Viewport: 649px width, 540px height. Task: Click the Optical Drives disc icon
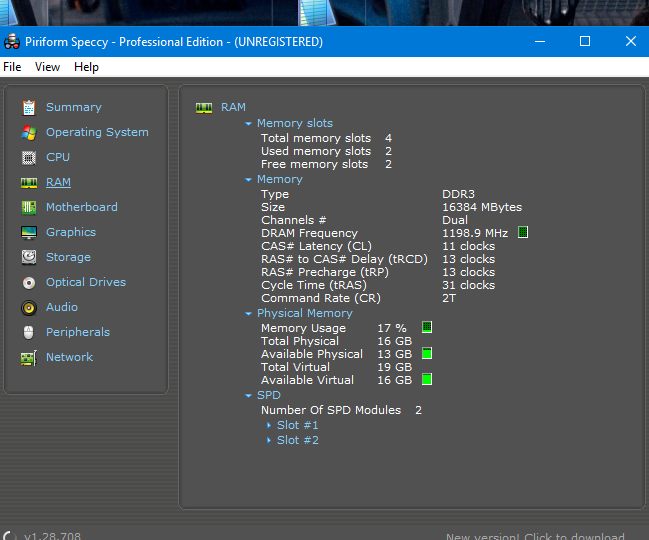[x=28, y=282]
